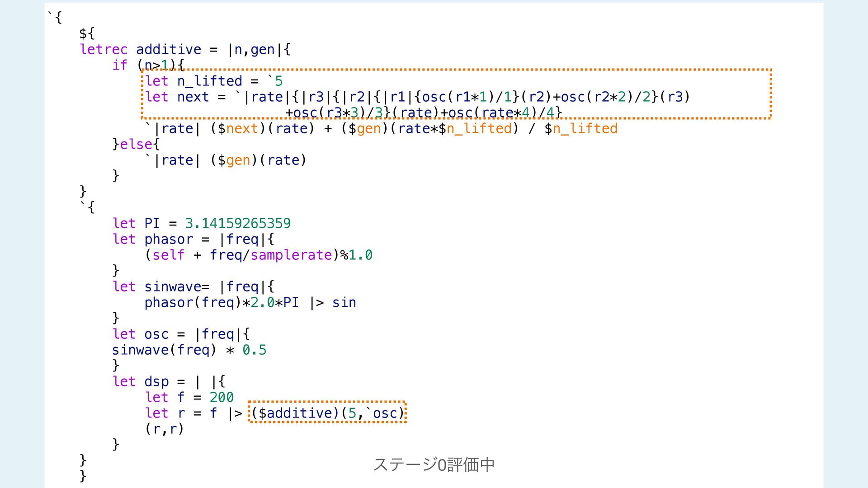Click the 'else' keyword
This screenshot has height=488, width=868.
pos(136,144)
